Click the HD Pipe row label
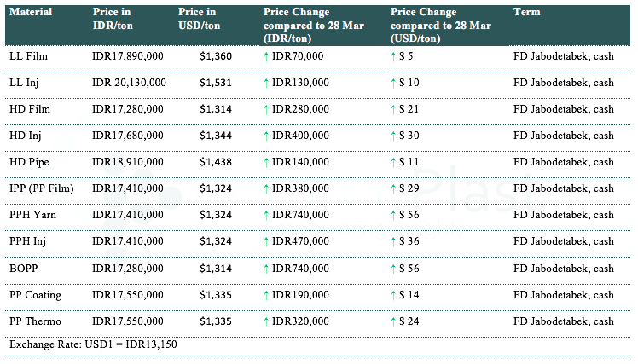This screenshot has width=638, height=364. click(x=30, y=162)
